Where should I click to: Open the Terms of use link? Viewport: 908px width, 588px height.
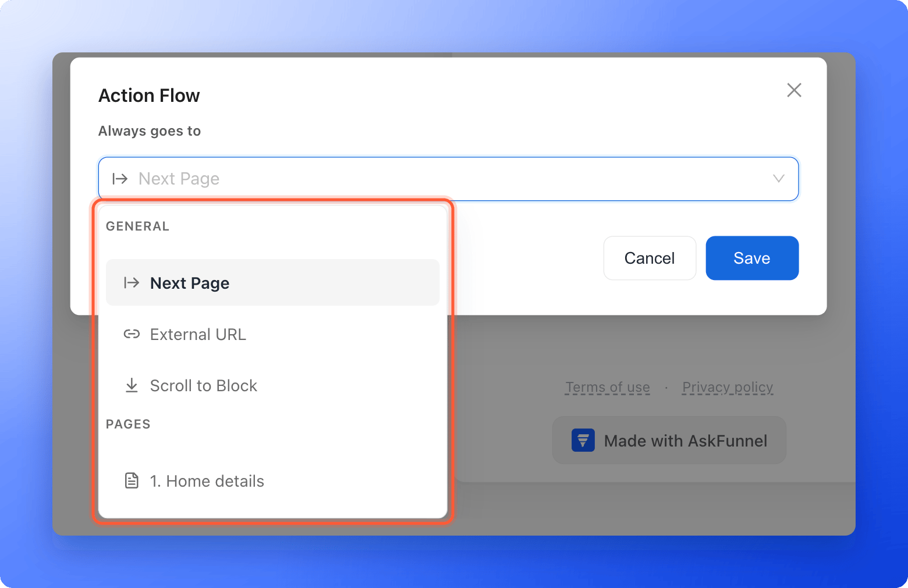click(608, 387)
